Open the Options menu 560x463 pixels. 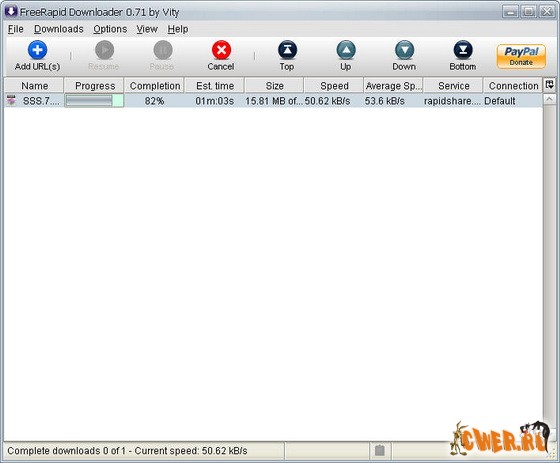tap(110, 29)
